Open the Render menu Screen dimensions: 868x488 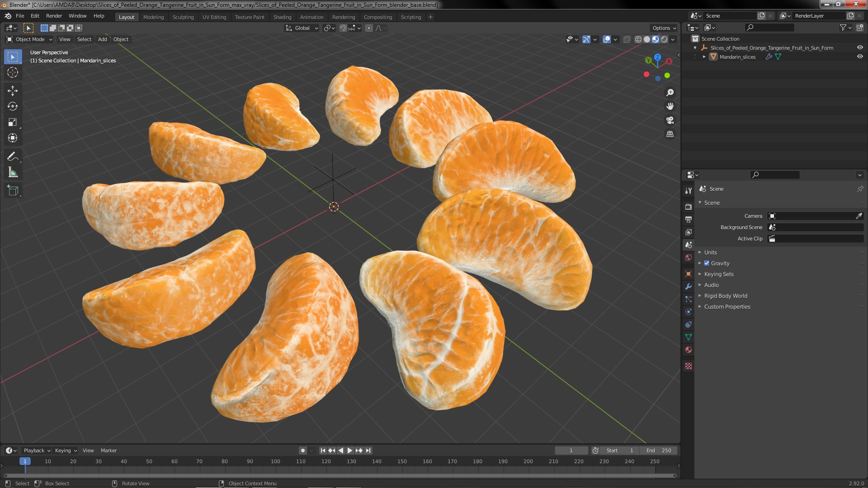pyautogui.click(x=54, y=16)
